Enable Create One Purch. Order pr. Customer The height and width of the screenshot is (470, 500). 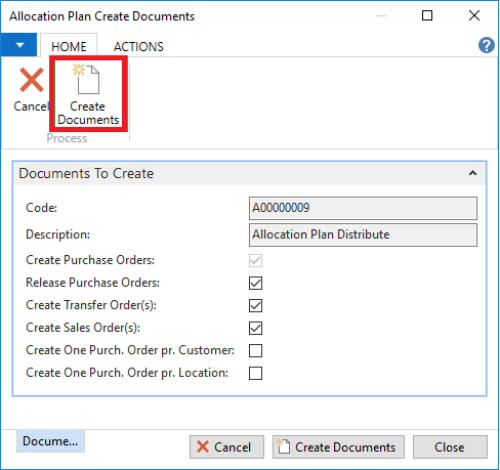(x=255, y=351)
